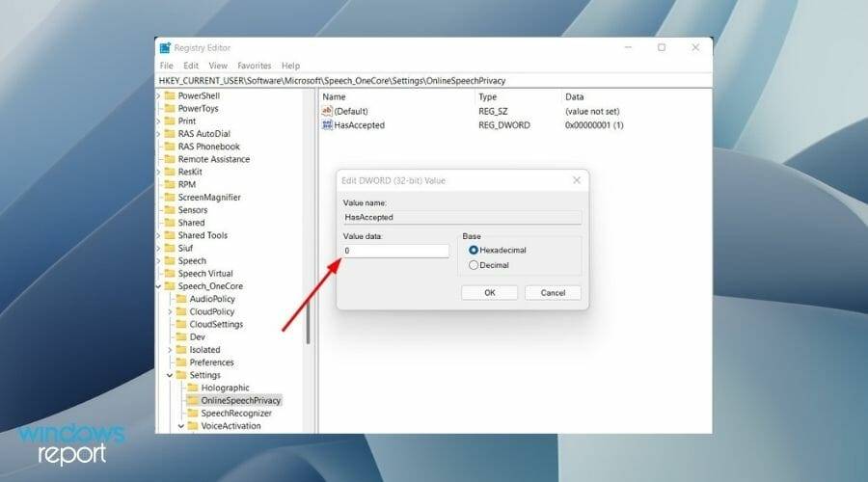Select the CloudPolicy key label
The width and height of the screenshot is (868, 482).
point(212,312)
